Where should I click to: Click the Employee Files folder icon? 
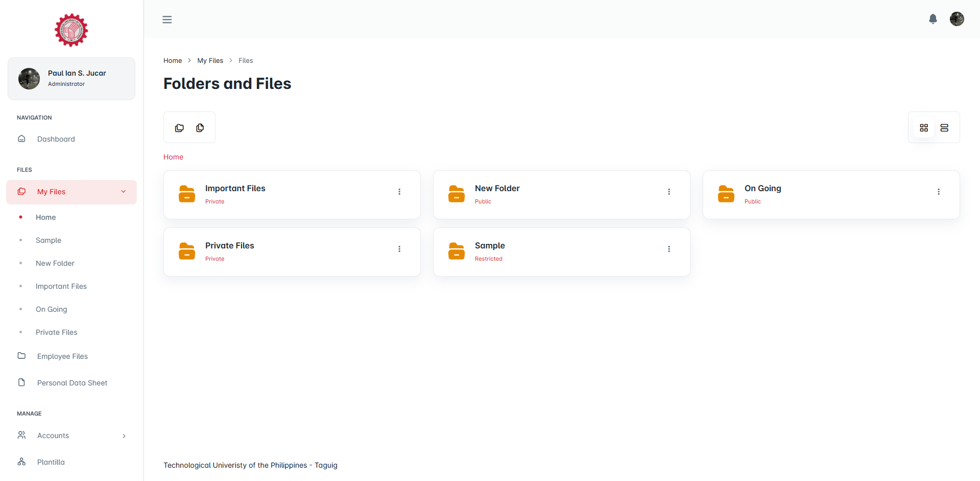coord(21,356)
